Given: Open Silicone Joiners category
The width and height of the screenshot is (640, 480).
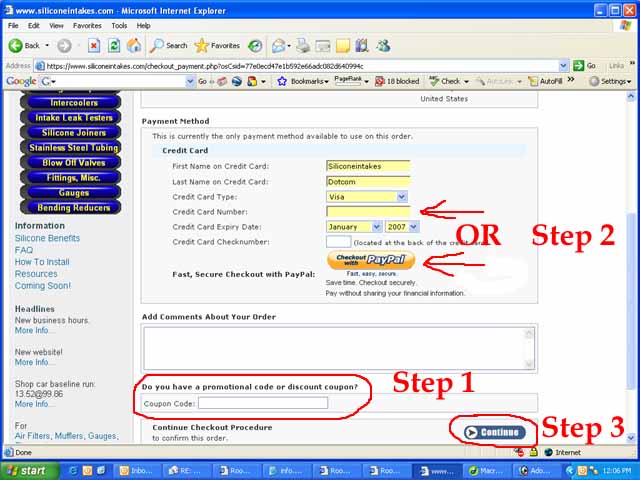Looking at the screenshot, I should click(73, 133).
